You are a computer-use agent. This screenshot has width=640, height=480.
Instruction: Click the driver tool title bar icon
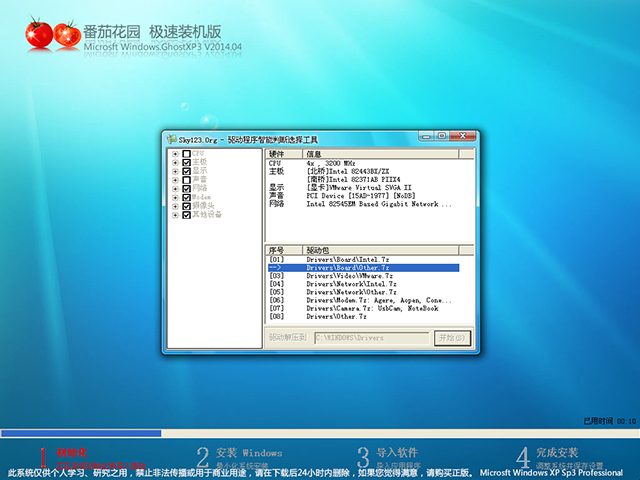click(x=170, y=139)
